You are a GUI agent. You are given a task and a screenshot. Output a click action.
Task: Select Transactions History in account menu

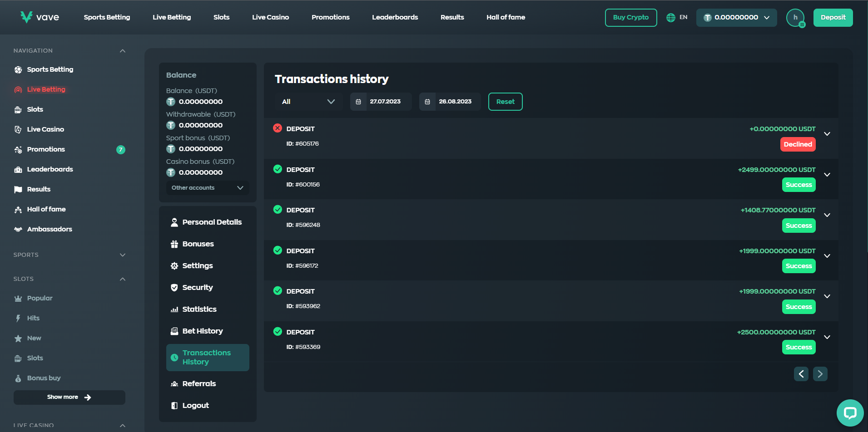208,358
